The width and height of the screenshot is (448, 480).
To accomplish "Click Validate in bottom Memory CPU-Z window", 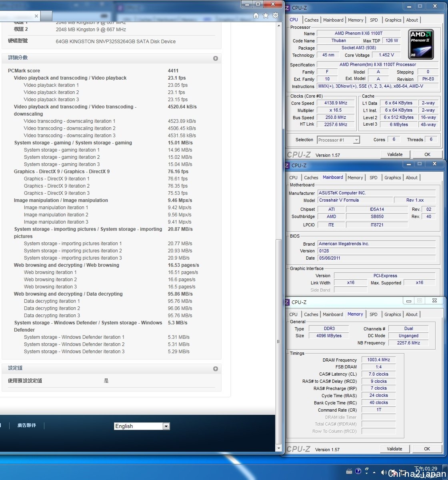I will 394,449.
